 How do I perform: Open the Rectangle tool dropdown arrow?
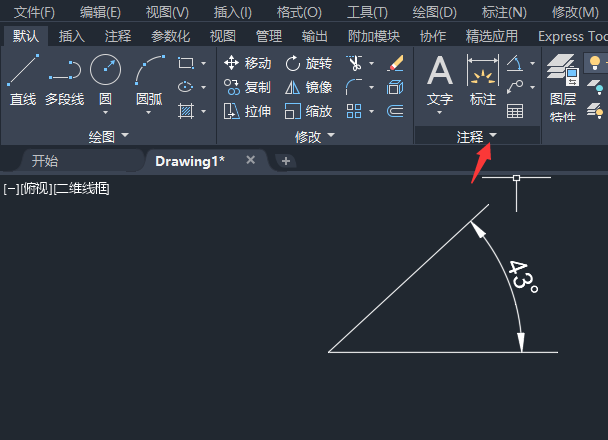click(x=204, y=63)
